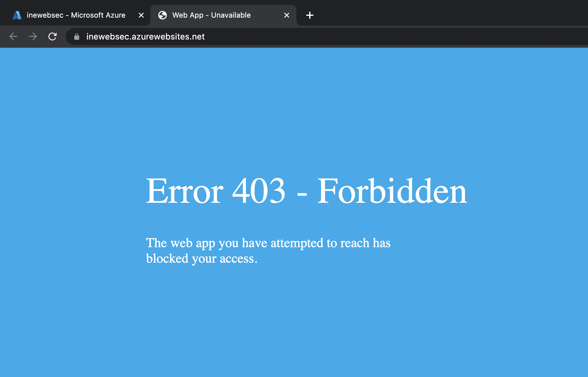Reload the current page
588x377 pixels.
click(x=53, y=36)
